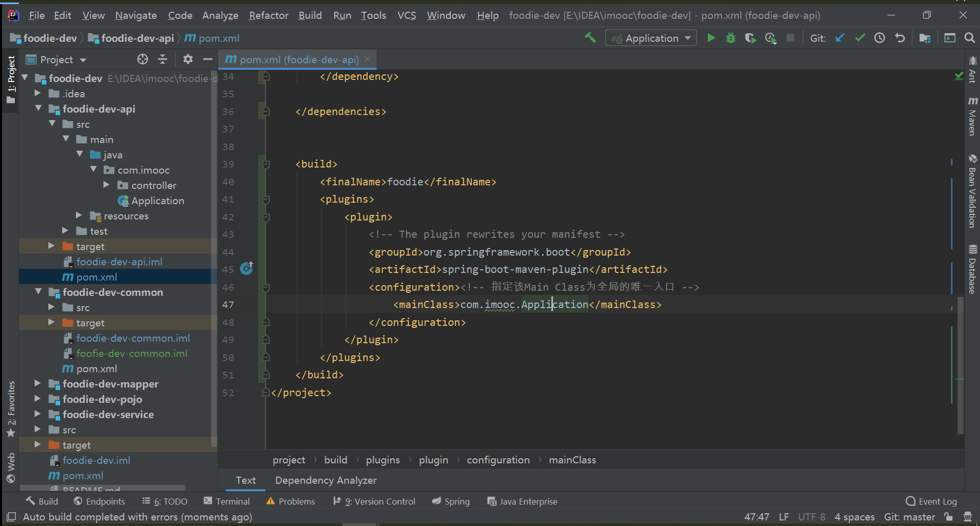Click the Git Rollback icon
Screen dimensions: 980x526
[x=900, y=38]
